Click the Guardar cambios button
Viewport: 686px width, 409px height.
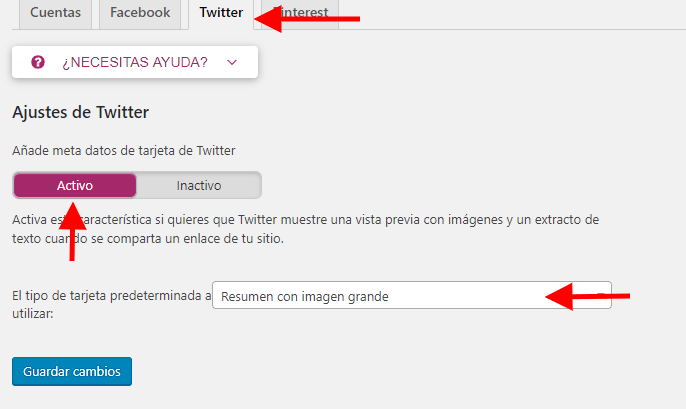coord(72,371)
